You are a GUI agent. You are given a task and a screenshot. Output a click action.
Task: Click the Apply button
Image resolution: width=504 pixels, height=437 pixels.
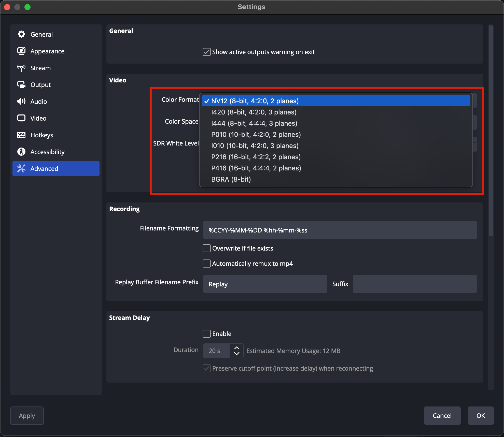tap(27, 416)
